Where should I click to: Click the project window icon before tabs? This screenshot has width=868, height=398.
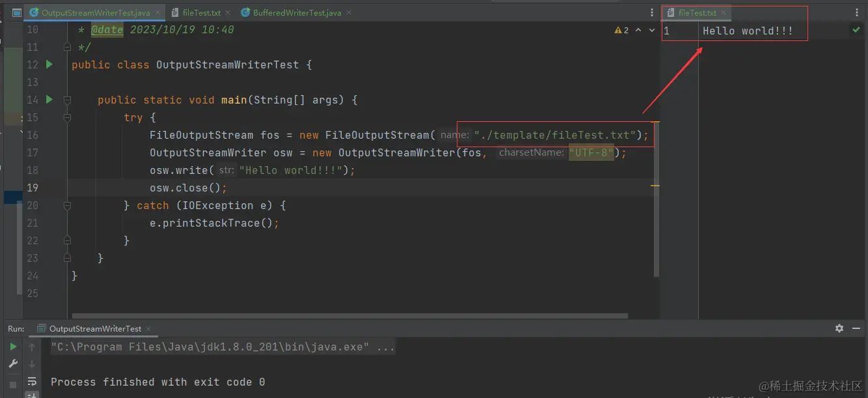click(x=17, y=12)
